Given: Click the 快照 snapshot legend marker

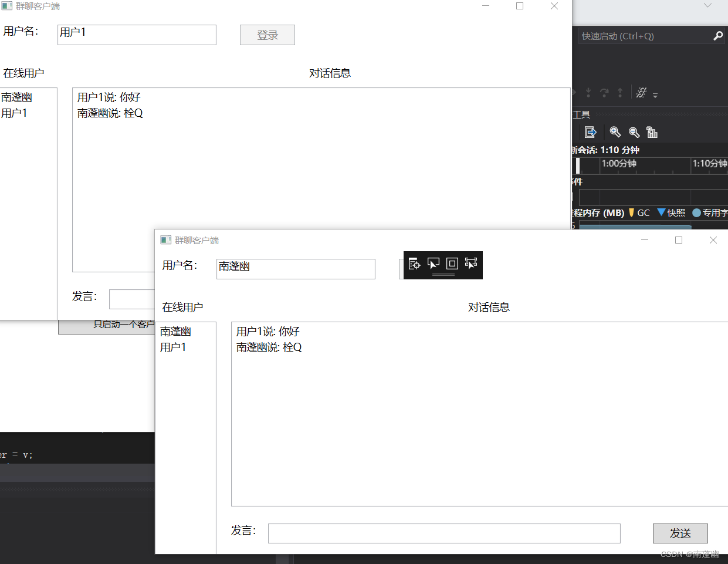Looking at the screenshot, I should pyautogui.click(x=661, y=212).
